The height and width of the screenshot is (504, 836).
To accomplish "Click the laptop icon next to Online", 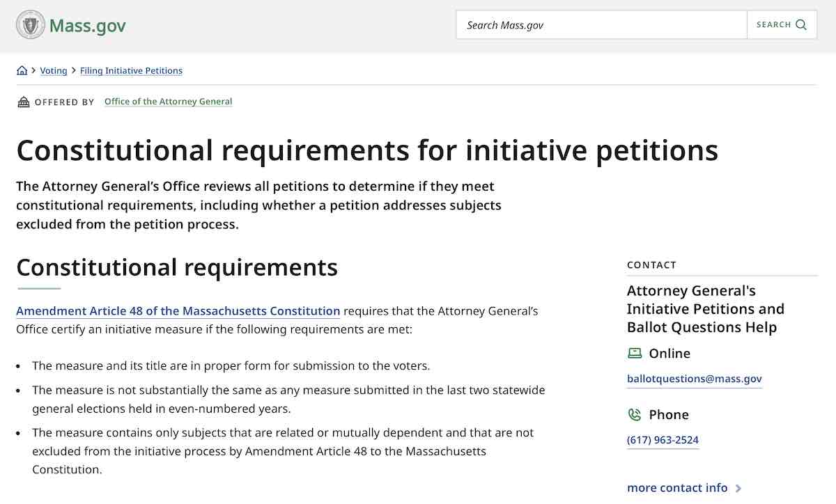I will tap(635, 354).
